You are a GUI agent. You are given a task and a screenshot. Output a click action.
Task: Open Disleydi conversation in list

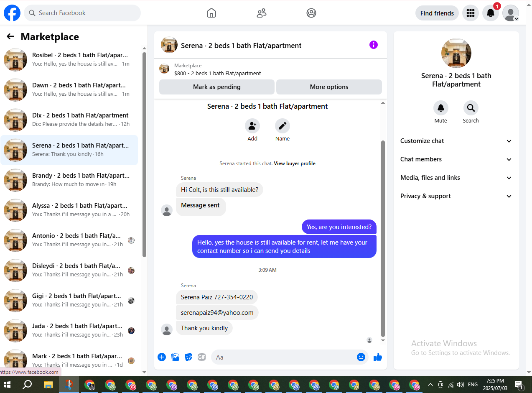click(x=69, y=271)
